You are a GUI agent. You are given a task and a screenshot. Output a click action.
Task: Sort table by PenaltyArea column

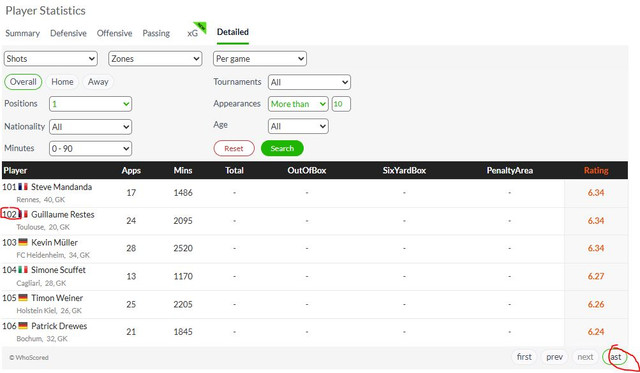coord(509,171)
